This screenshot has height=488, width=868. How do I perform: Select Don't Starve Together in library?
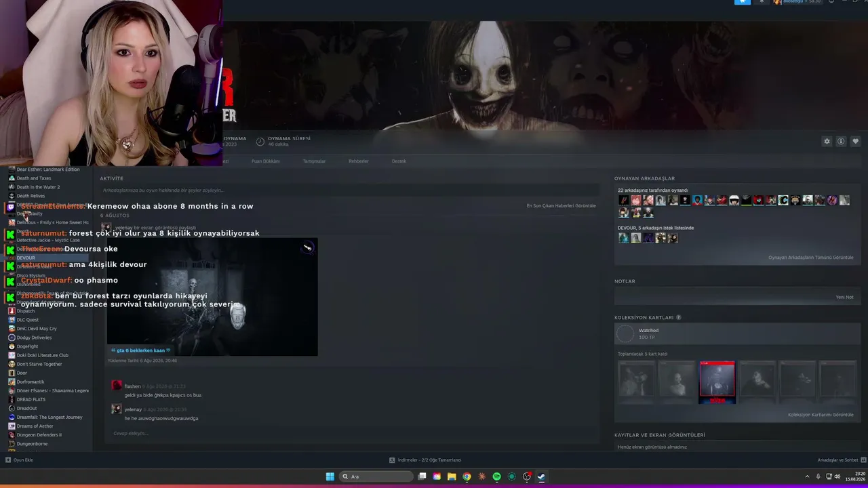point(39,364)
